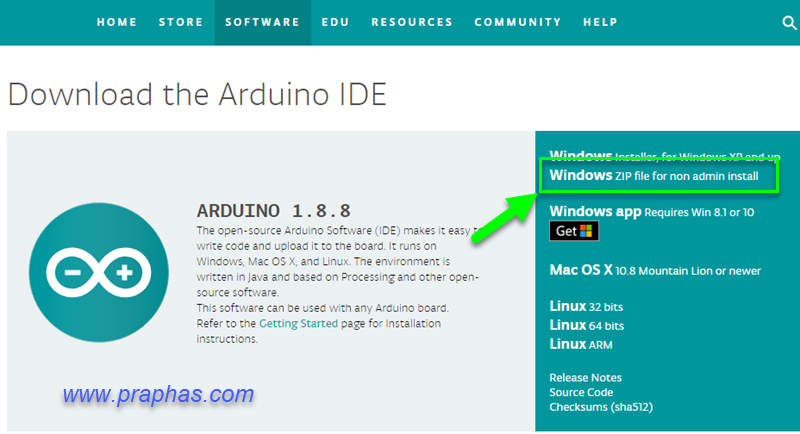
Task: Download Linux ARM version
Action: click(x=581, y=344)
